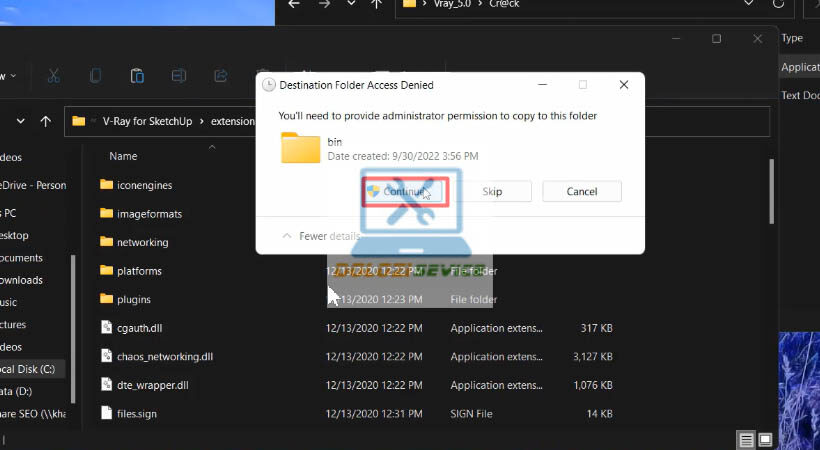Image resolution: width=820 pixels, height=450 pixels.
Task: Cancel the access denied dialog
Action: point(581,191)
